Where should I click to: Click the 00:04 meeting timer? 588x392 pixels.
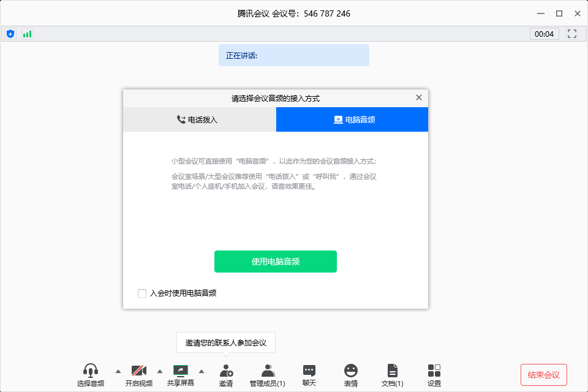pyautogui.click(x=544, y=34)
